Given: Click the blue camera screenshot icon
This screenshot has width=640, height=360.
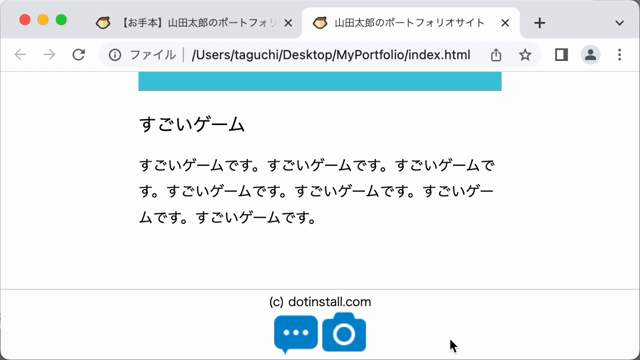Looking at the screenshot, I should [x=344, y=332].
